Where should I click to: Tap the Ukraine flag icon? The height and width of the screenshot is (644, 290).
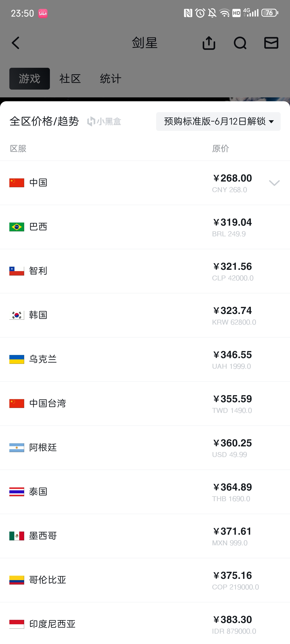click(x=17, y=359)
